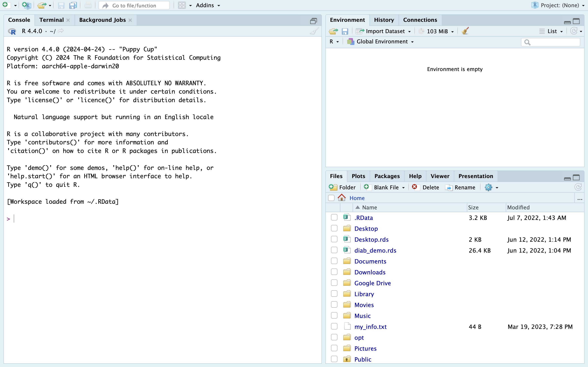Screen dimensions: 588x367
Task: Click the Print document icon
Action: tap(88, 5)
